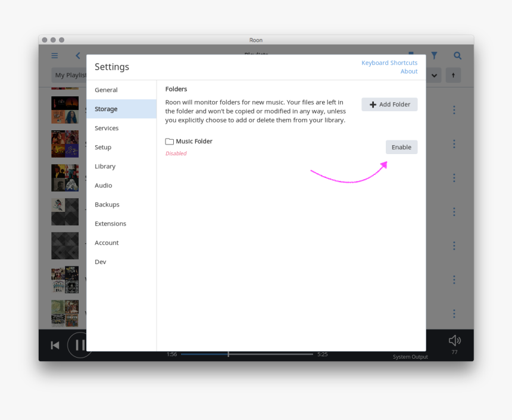Select the General settings tab
Viewport: 512px width, 420px height.
click(121, 90)
